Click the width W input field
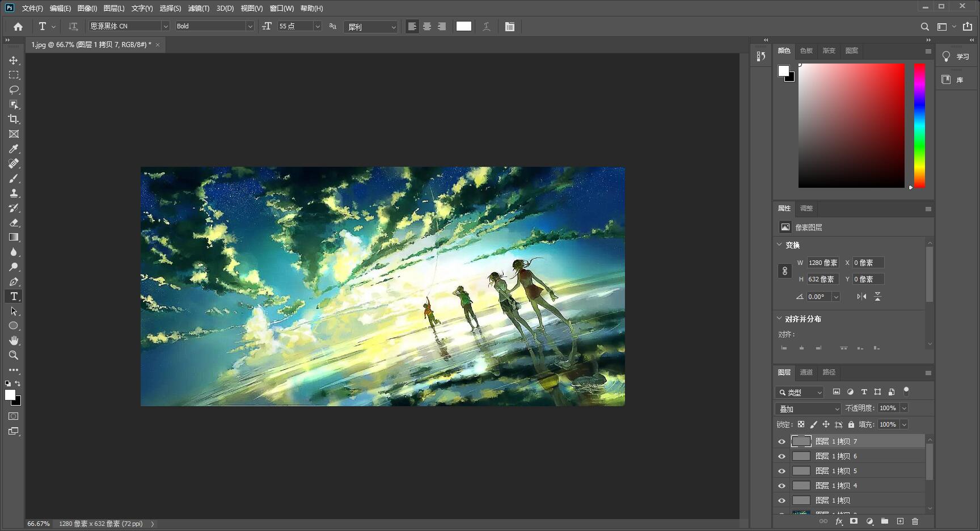This screenshot has height=531, width=980. click(x=822, y=263)
